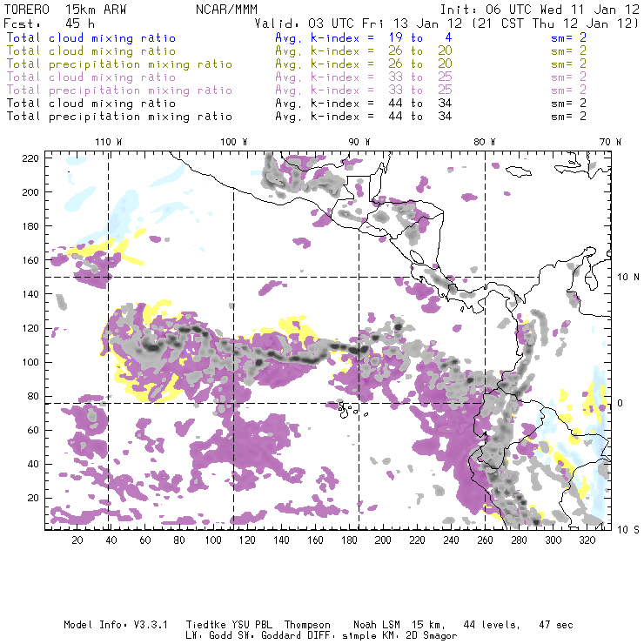Select the "260" horizontal axis tick label
This screenshot has height=644, width=644.
tap(485, 540)
